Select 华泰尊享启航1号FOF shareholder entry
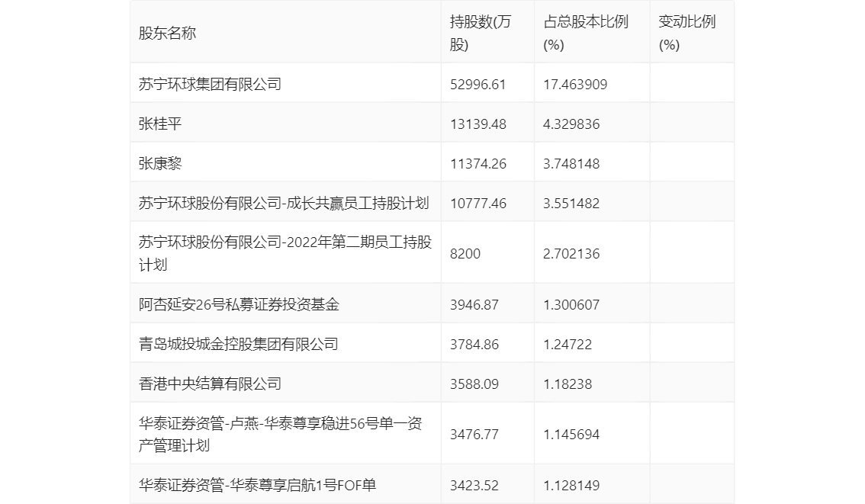 tap(257, 485)
